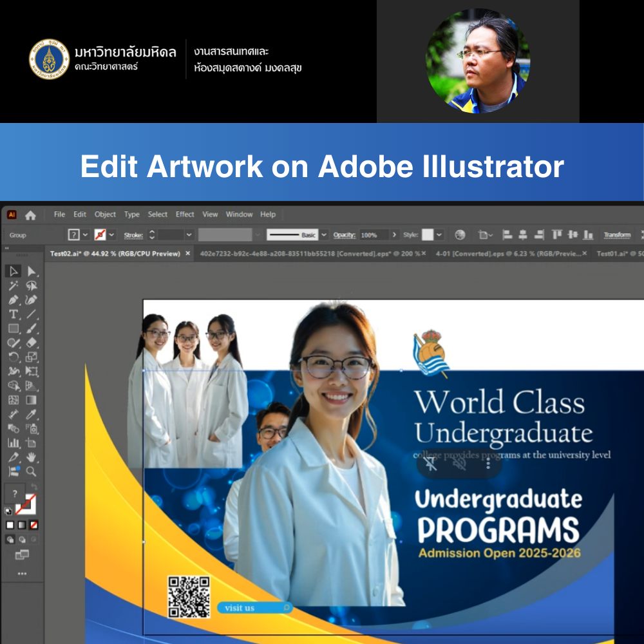Click the Fill color swatch in toolbar
Screen dimensions: 644x644
click(15, 495)
